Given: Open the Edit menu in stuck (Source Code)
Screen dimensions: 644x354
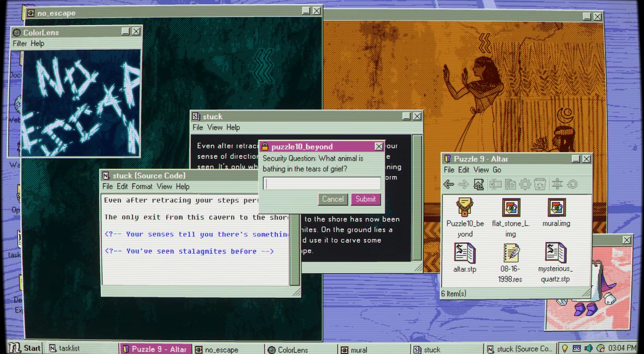Looking at the screenshot, I should [x=123, y=186].
